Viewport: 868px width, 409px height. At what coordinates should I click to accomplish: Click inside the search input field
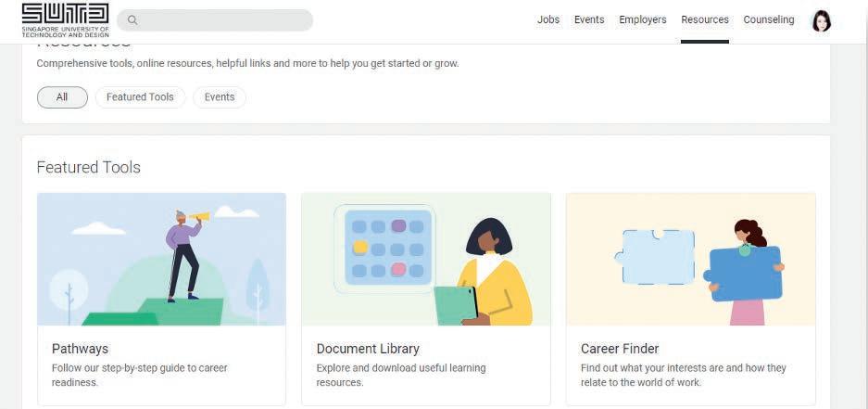tap(222, 20)
